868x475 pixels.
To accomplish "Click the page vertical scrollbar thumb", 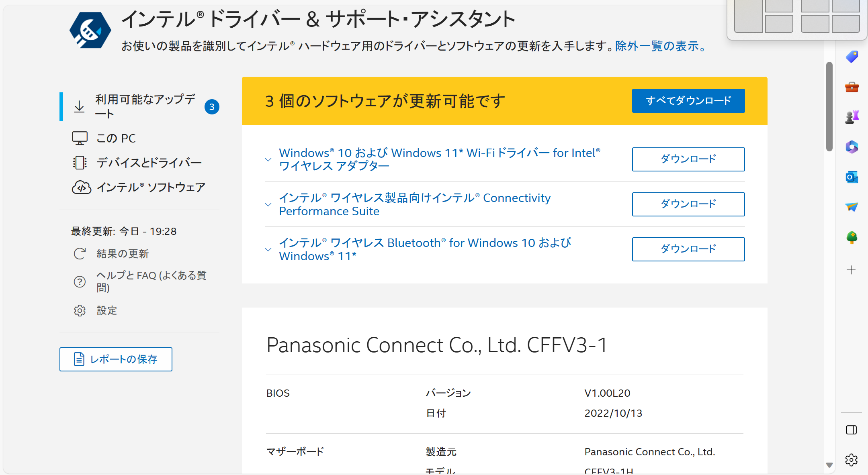I will point(829,106).
